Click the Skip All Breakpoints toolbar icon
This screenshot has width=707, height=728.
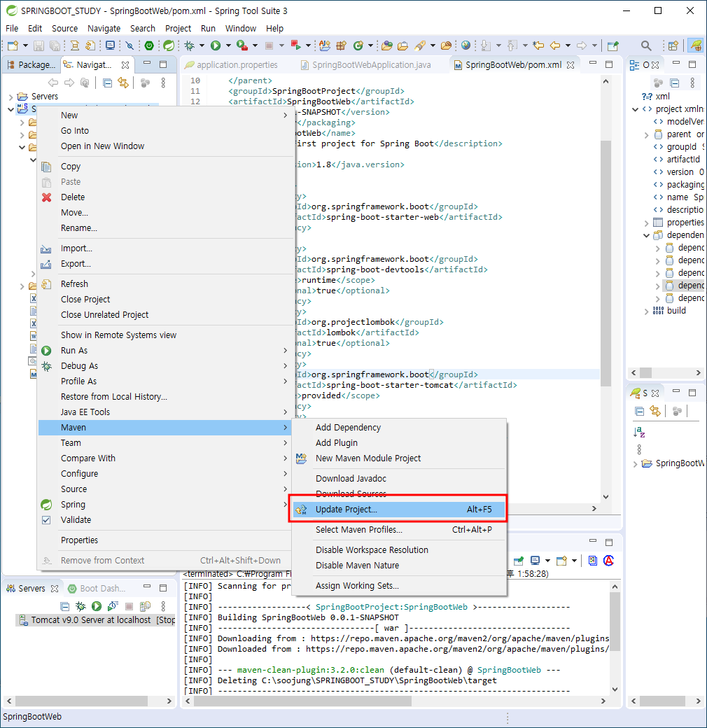[129, 45]
